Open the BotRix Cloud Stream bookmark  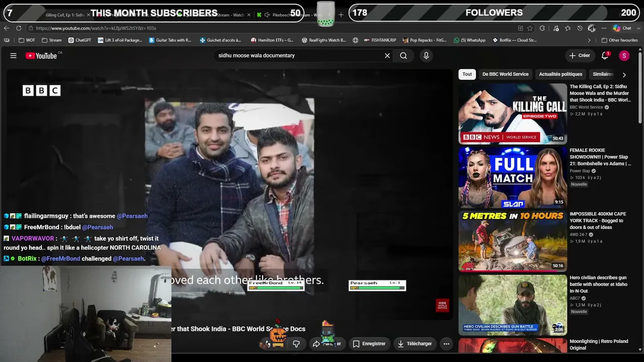[514, 40]
